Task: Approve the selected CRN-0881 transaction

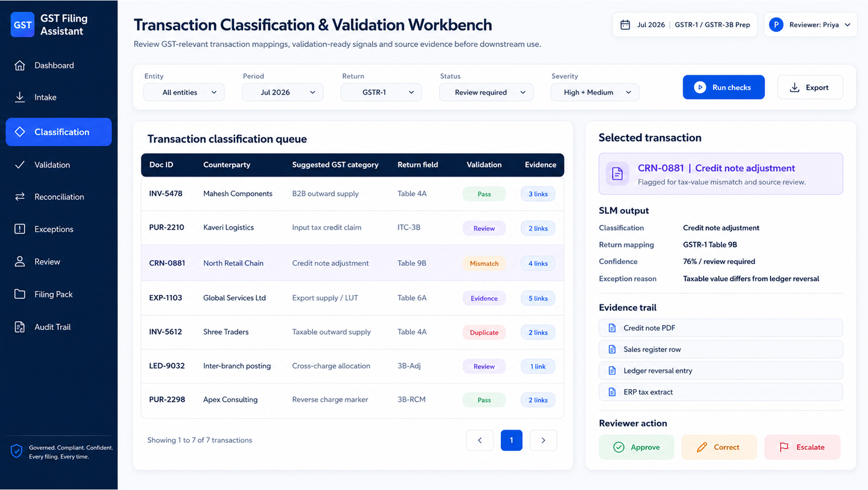Action: 636,447
